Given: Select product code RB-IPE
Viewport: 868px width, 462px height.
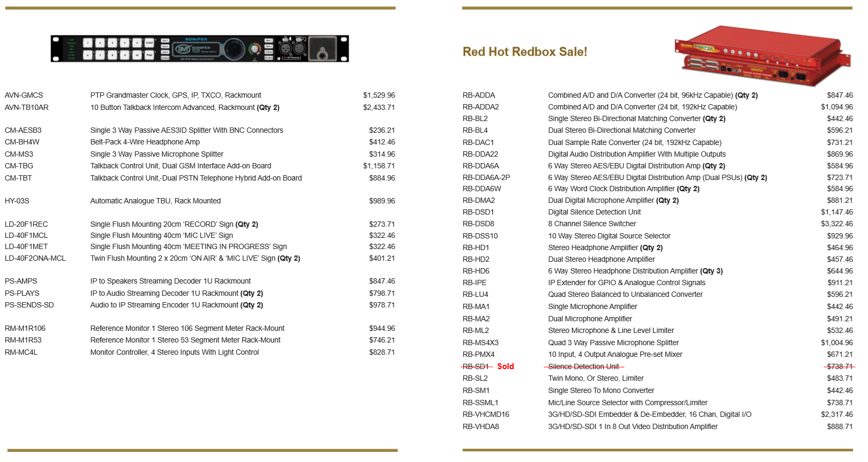Looking at the screenshot, I should pyautogui.click(x=474, y=283).
